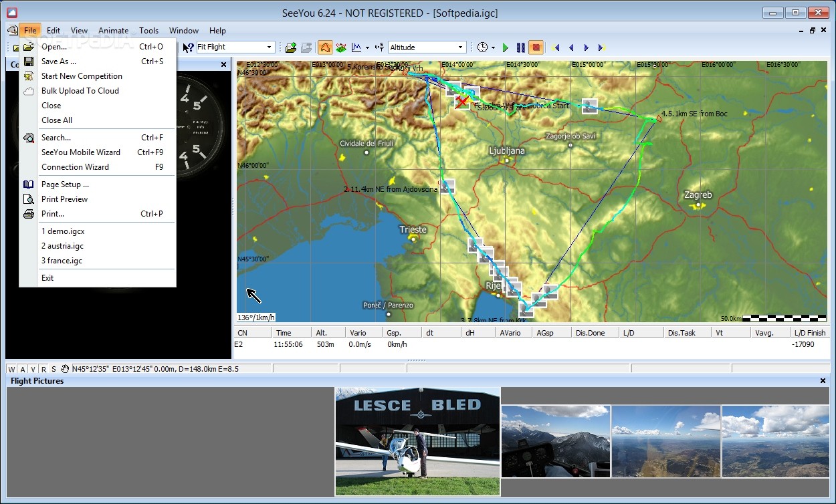Select Page Setup ... entry
836x504 pixels.
tap(98, 184)
